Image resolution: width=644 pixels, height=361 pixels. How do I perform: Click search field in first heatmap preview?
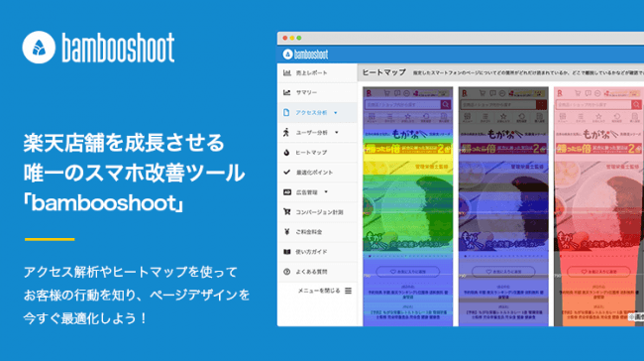[x=402, y=105]
